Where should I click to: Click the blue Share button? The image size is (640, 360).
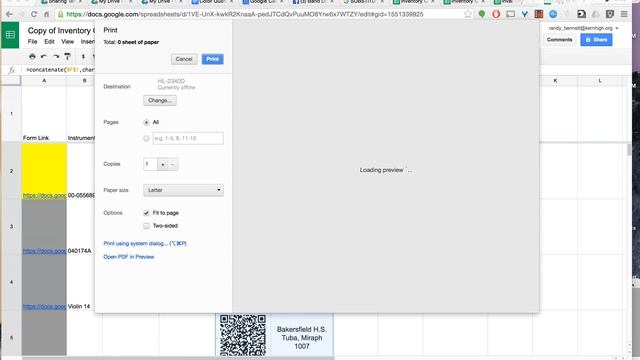[596, 40]
